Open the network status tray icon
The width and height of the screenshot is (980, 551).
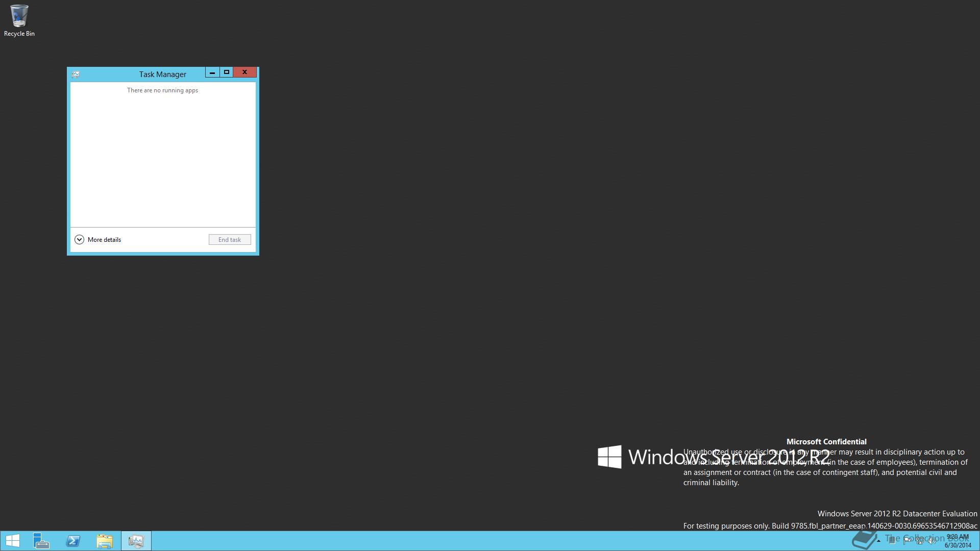920,541
